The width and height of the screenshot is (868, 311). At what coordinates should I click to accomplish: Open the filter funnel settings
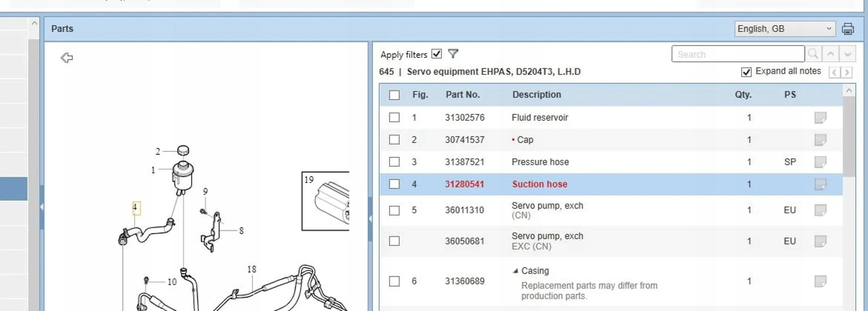pyautogui.click(x=453, y=54)
